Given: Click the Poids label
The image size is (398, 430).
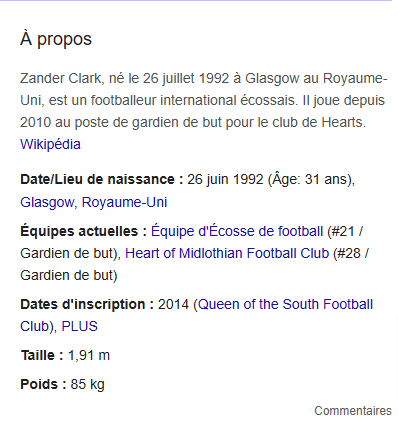Looking at the screenshot, I should (x=44, y=384).
